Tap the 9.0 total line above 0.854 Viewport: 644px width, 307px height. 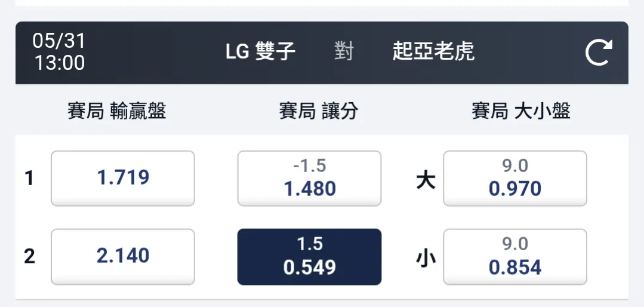[x=515, y=244]
